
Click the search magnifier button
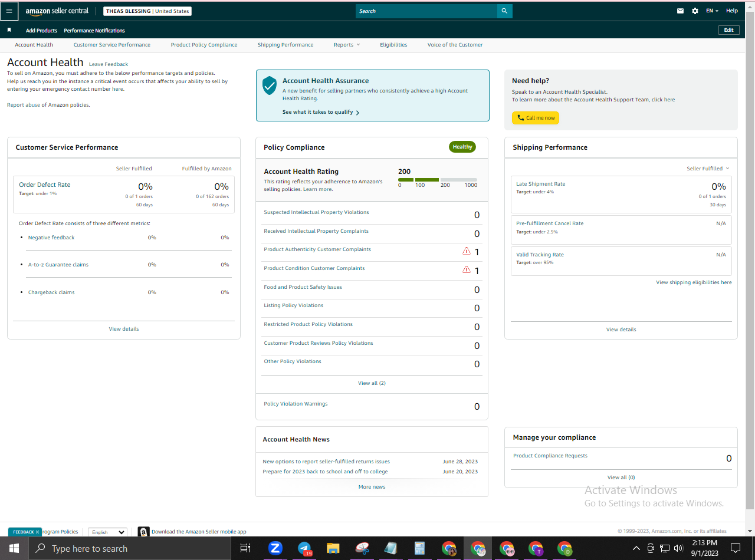(504, 11)
